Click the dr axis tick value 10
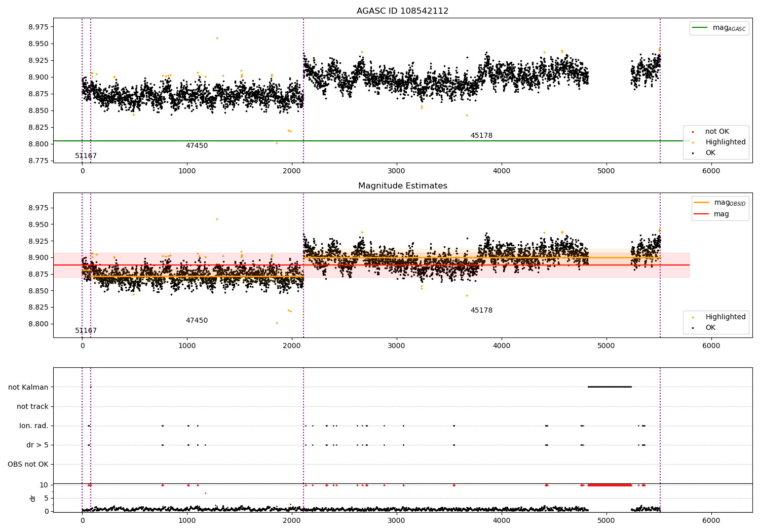 click(x=44, y=485)
